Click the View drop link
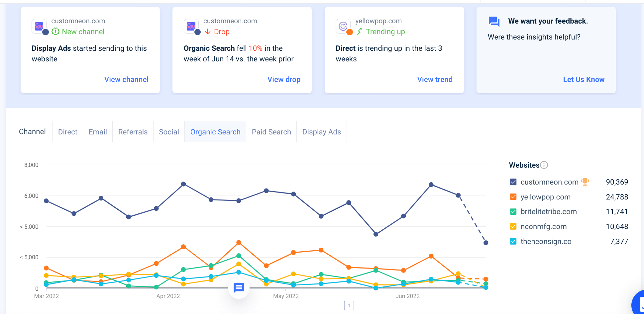Screen dimensions: 644x314 pyautogui.click(x=284, y=79)
